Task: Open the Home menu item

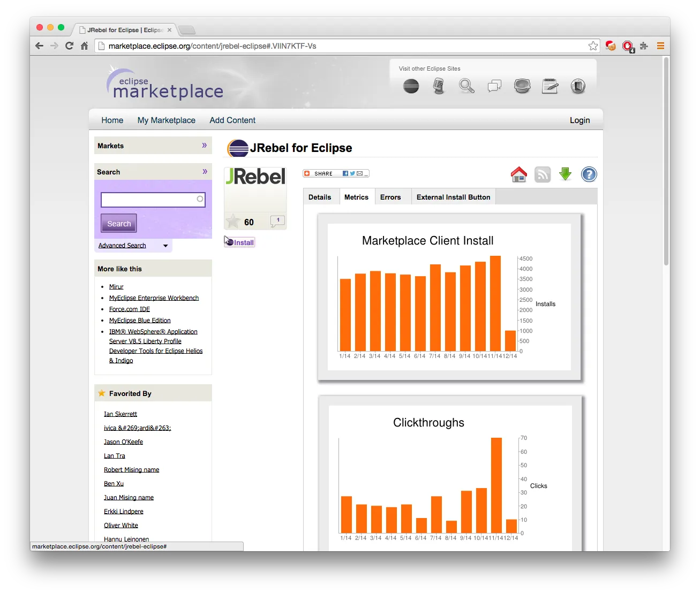Action: coord(112,120)
